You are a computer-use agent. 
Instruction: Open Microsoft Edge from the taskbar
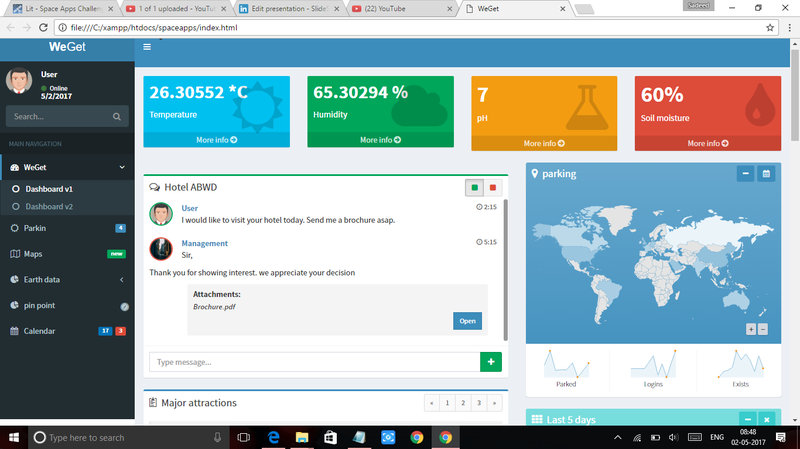click(272, 438)
